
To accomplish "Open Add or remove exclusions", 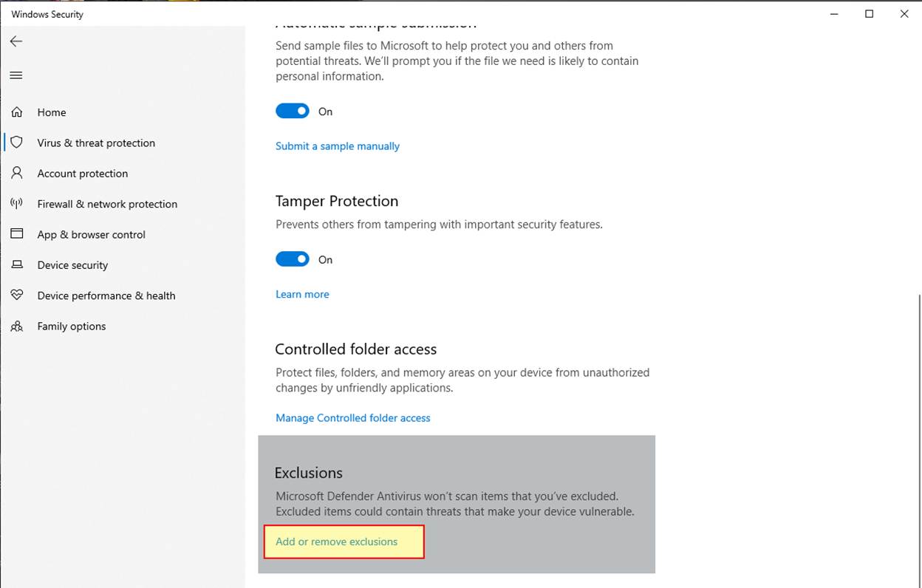I will click(x=337, y=541).
